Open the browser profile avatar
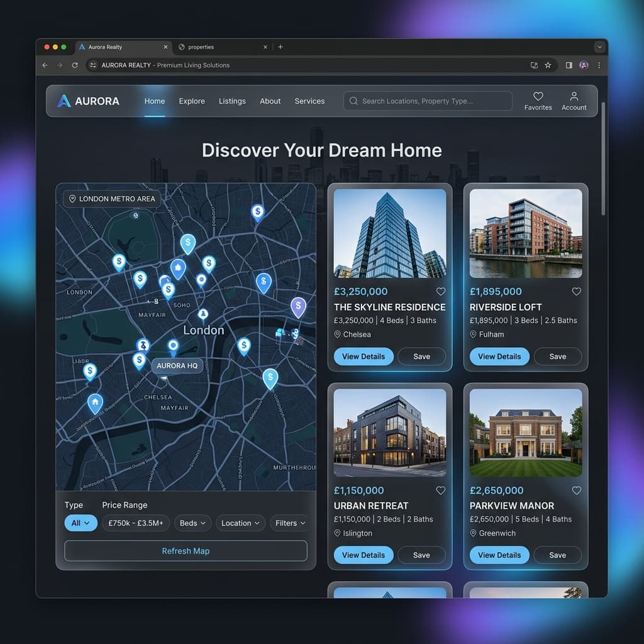Viewport: 644px width, 644px height. [x=584, y=65]
